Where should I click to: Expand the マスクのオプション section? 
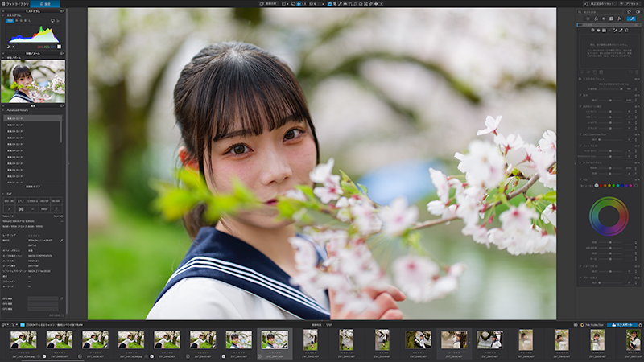pos(580,79)
